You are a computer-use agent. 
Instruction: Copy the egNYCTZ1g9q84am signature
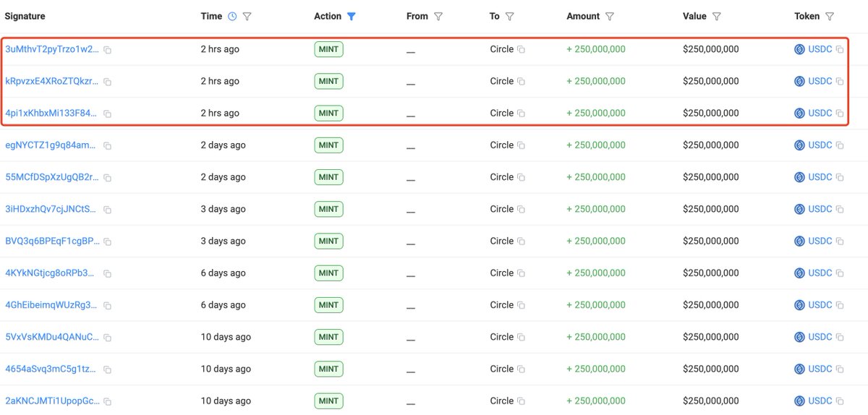pyautogui.click(x=107, y=145)
